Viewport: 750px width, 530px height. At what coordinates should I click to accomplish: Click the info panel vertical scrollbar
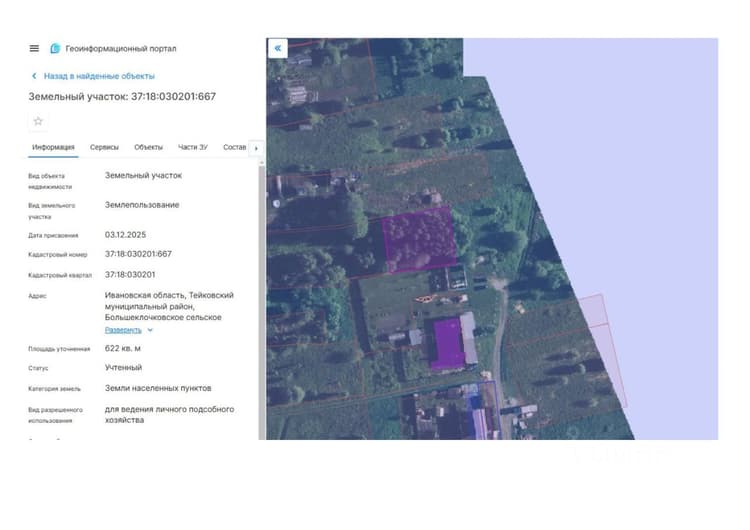262,301
